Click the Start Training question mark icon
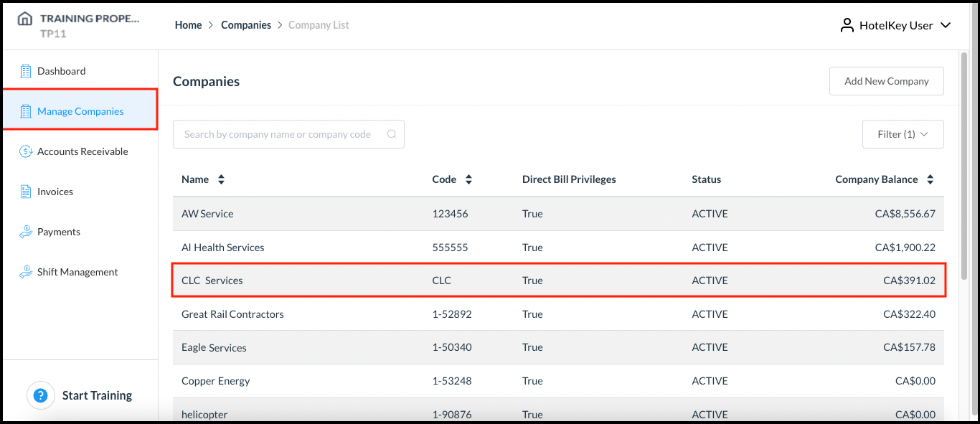 click(x=41, y=395)
